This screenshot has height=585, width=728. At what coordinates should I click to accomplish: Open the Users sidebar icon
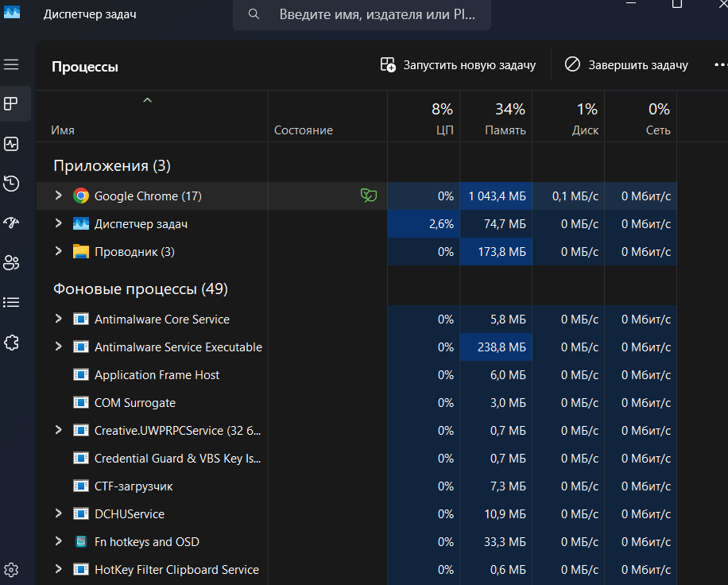[x=11, y=263]
